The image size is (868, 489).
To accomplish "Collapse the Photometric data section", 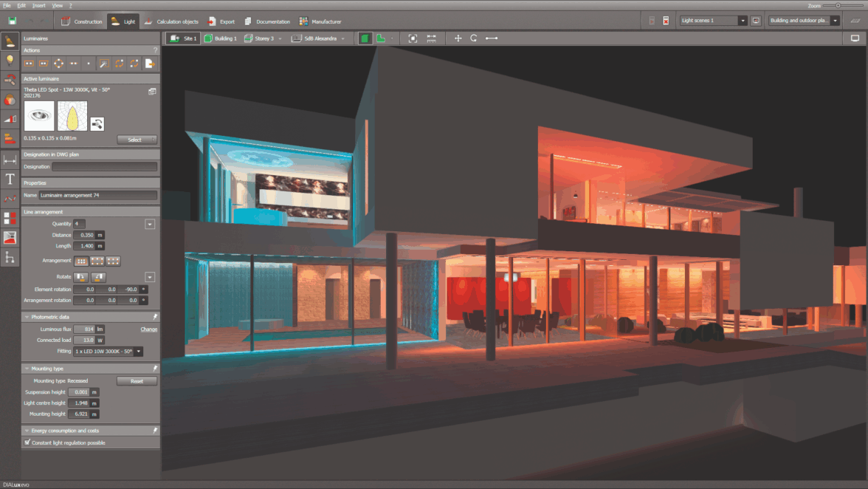I will click(27, 317).
